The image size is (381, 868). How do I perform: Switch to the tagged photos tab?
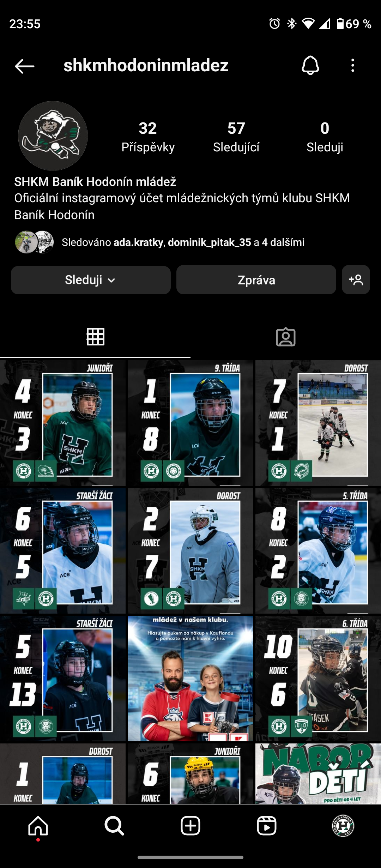(286, 337)
